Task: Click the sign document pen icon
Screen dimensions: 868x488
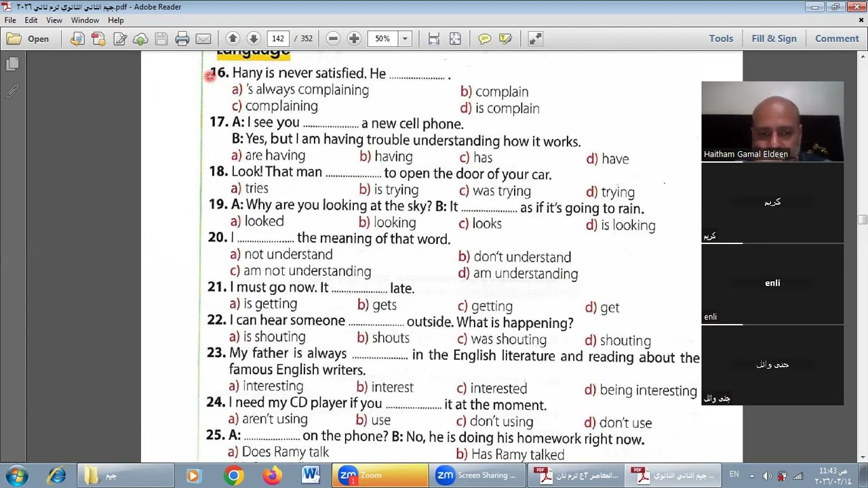Action: point(120,39)
